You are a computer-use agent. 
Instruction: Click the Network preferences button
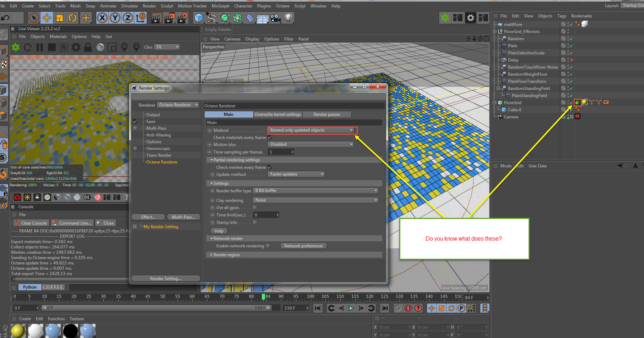point(303,246)
